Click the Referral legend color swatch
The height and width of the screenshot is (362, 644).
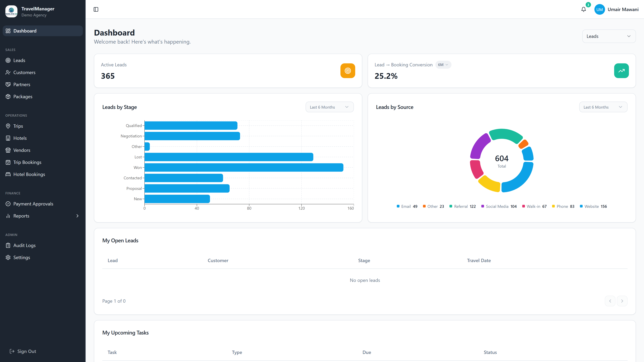[451, 206]
